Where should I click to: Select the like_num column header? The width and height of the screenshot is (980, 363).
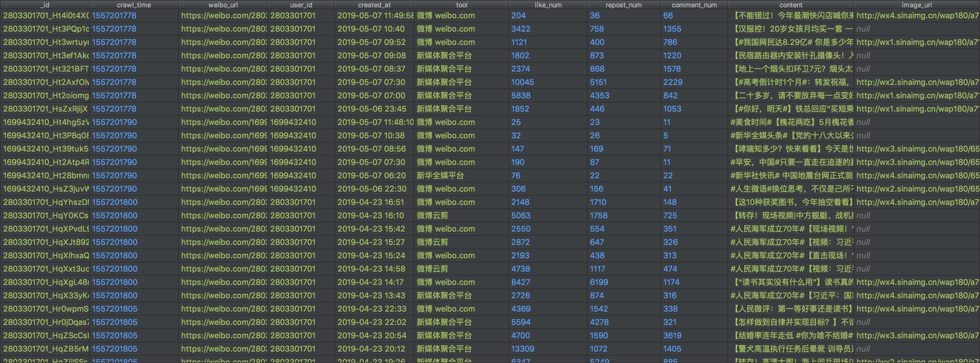pyautogui.click(x=548, y=5)
